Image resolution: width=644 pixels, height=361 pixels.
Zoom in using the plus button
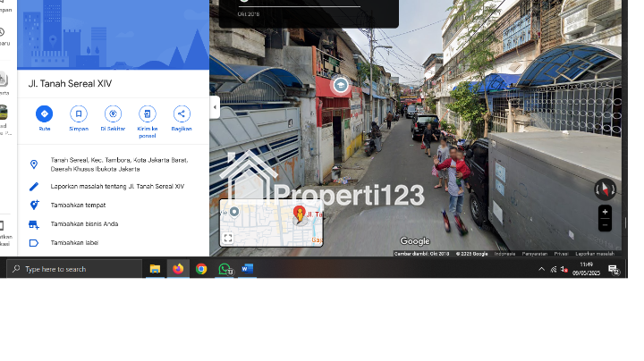pos(606,213)
